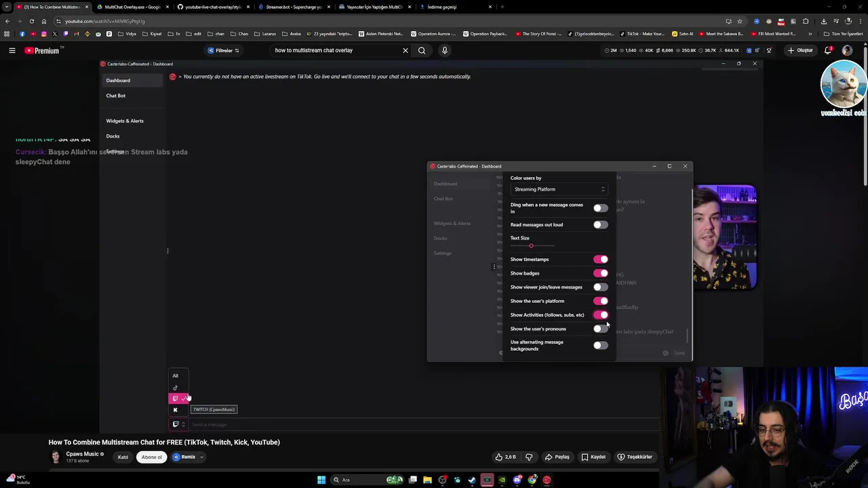868x488 pixels.
Task: Open Steam from the taskbar
Action: [472, 480]
